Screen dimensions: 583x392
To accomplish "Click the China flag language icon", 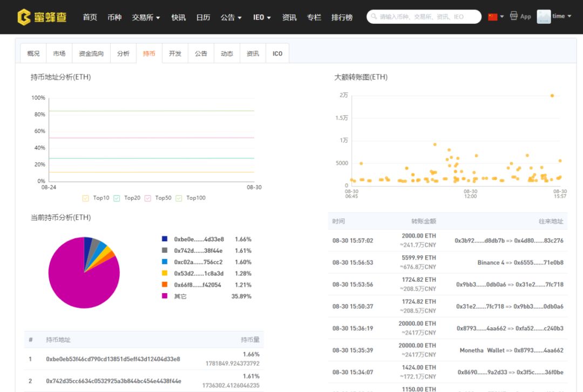I will click(x=493, y=17).
